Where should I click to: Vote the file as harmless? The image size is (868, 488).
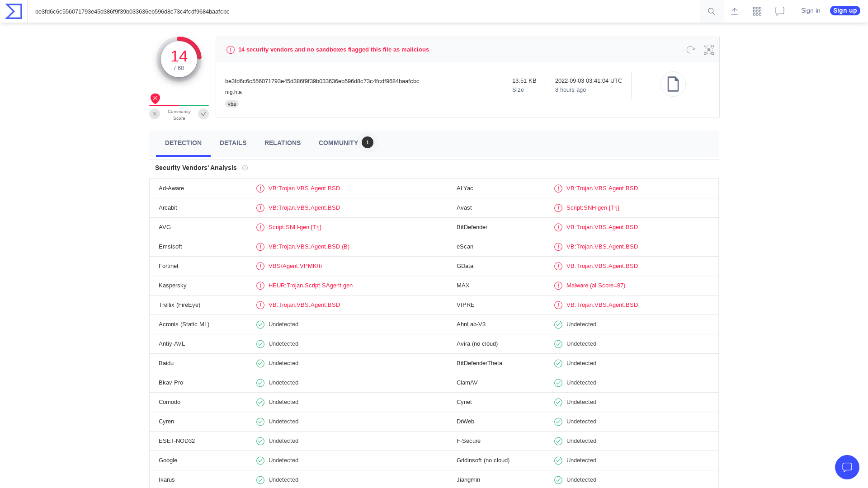click(x=203, y=114)
